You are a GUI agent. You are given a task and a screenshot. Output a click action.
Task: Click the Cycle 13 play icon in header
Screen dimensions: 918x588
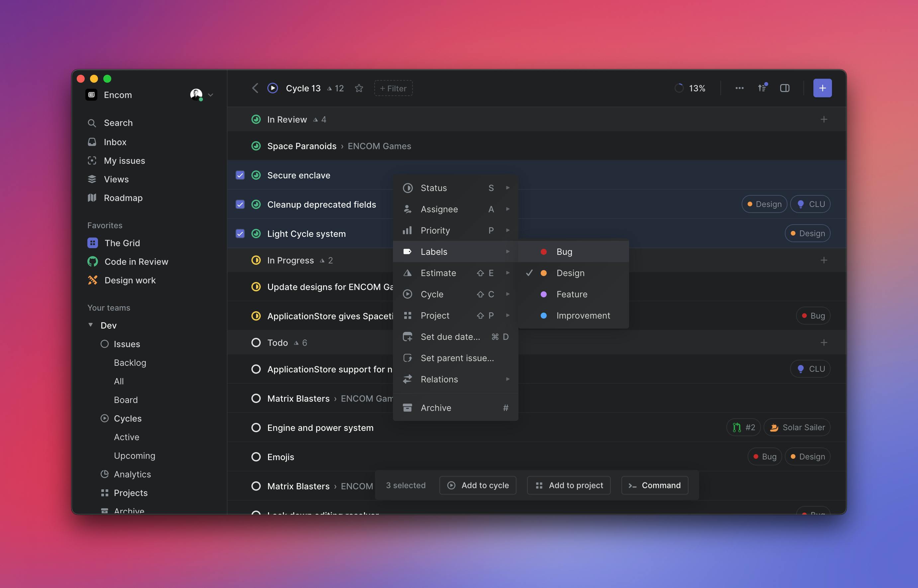[273, 88]
